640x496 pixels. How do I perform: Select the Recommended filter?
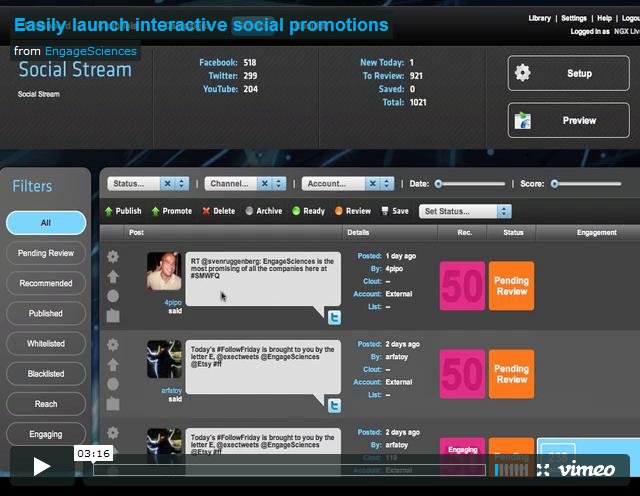point(46,283)
